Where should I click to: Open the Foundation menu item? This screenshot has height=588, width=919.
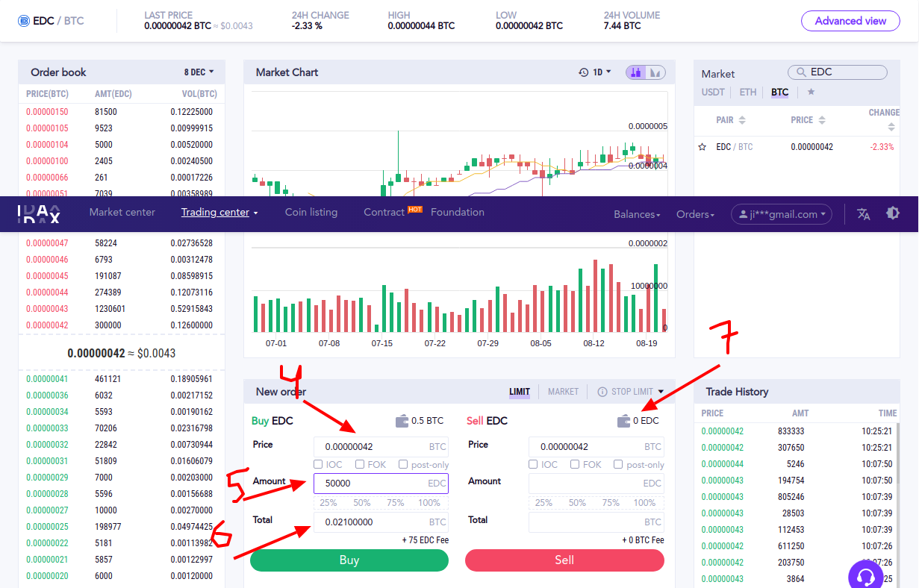pos(458,213)
